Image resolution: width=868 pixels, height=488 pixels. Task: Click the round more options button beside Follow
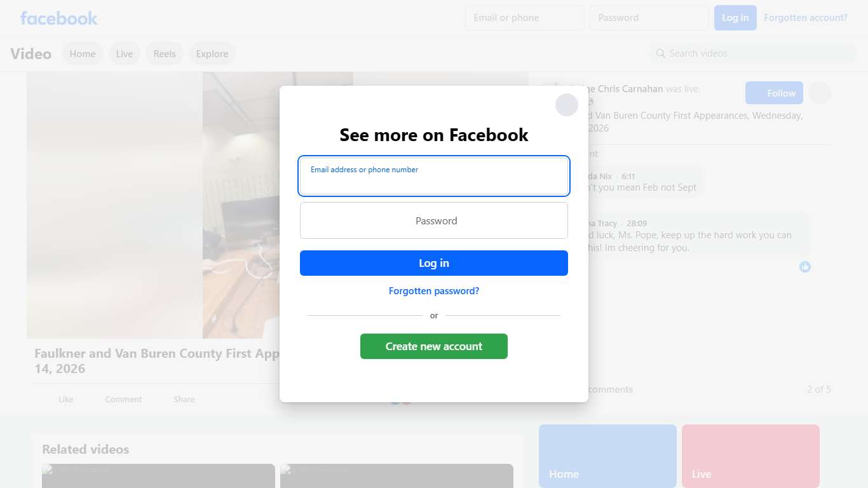tap(820, 93)
